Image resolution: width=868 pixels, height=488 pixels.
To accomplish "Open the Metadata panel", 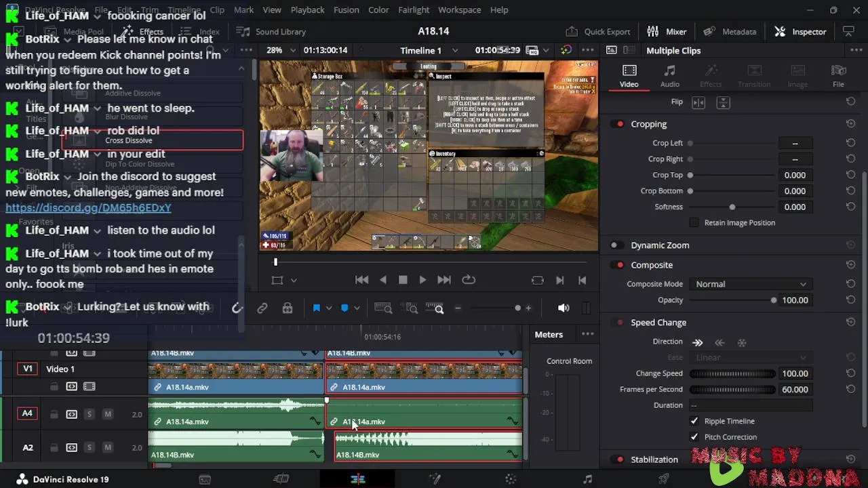I will click(730, 32).
